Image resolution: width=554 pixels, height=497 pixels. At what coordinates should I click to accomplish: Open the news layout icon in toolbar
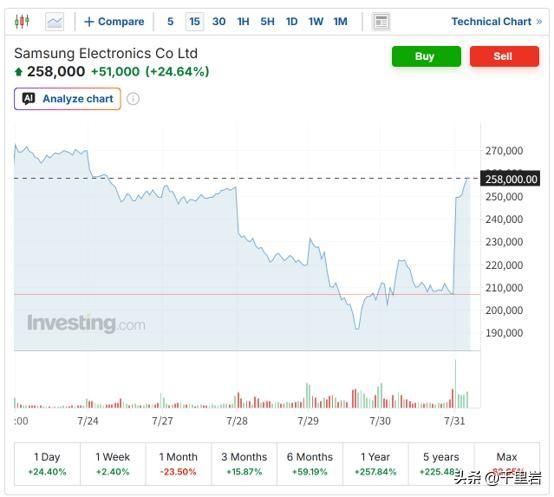[381, 22]
